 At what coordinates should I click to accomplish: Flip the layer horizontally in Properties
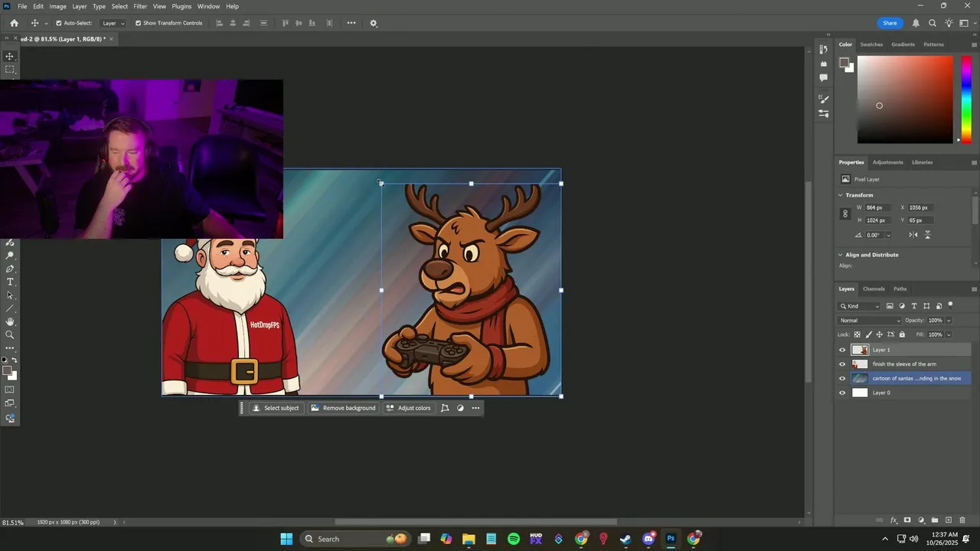point(913,235)
